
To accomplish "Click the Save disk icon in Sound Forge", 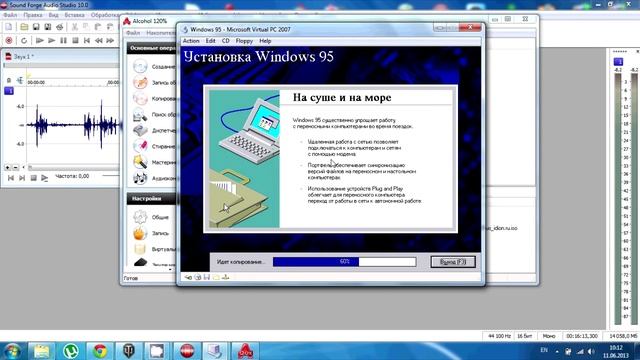I will click(36, 27).
